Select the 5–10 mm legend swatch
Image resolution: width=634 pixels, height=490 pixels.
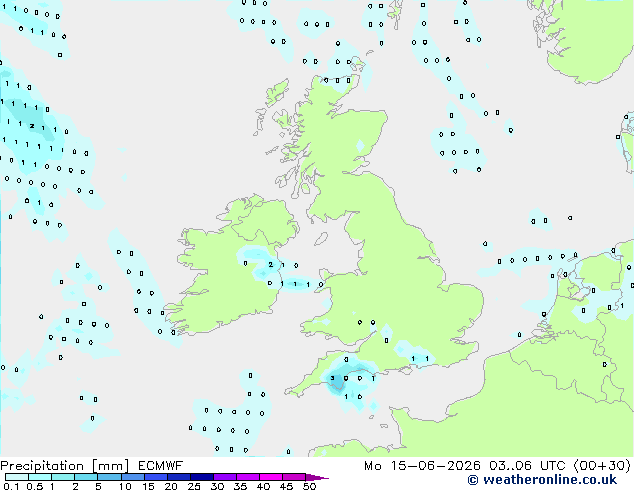109,477
